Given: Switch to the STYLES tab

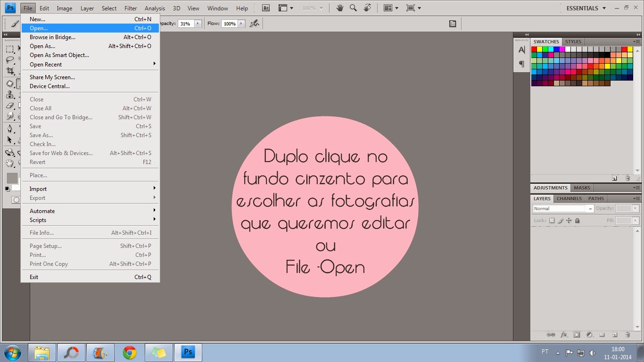Looking at the screenshot, I should point(573,41).
